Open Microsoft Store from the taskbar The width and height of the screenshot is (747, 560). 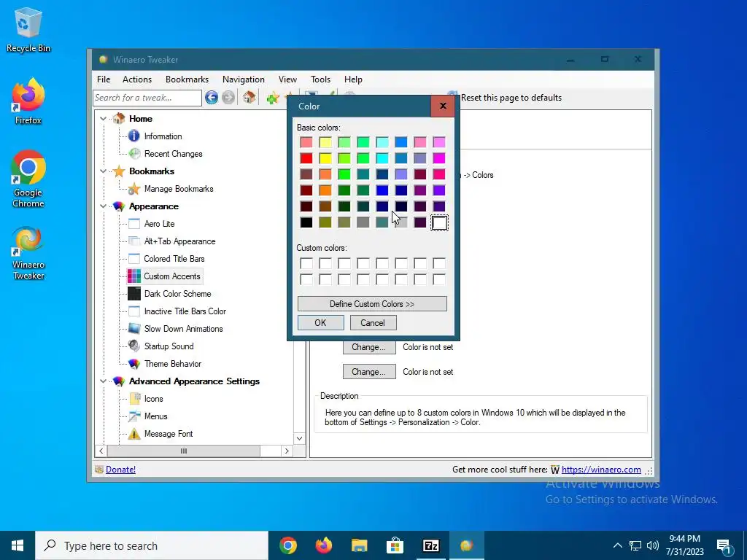(395, 545)
